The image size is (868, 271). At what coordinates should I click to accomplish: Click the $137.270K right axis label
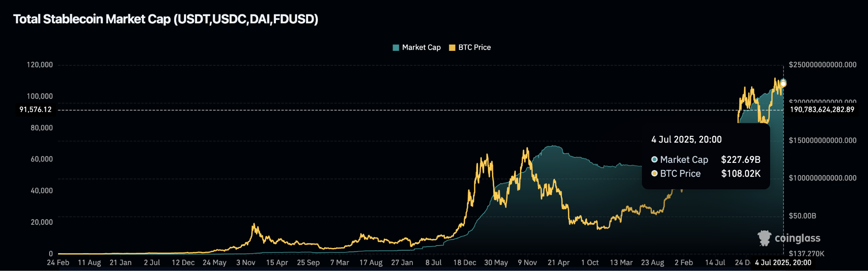pyautogui.click(x=807, y=254)
